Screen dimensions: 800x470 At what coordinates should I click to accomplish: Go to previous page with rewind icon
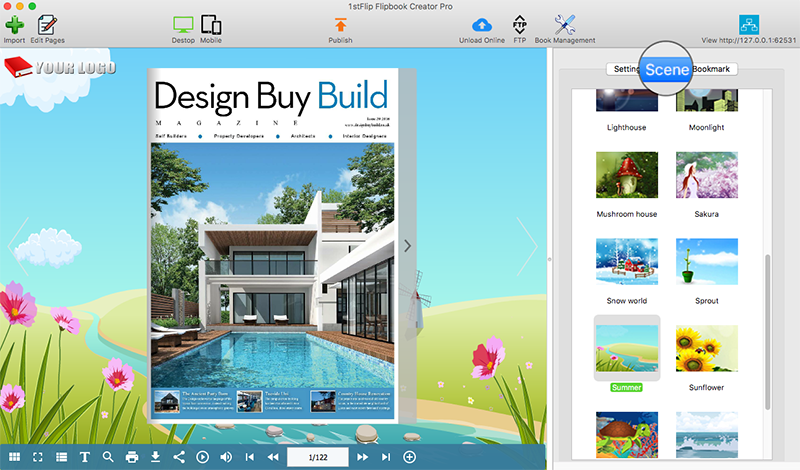point(273,457)
